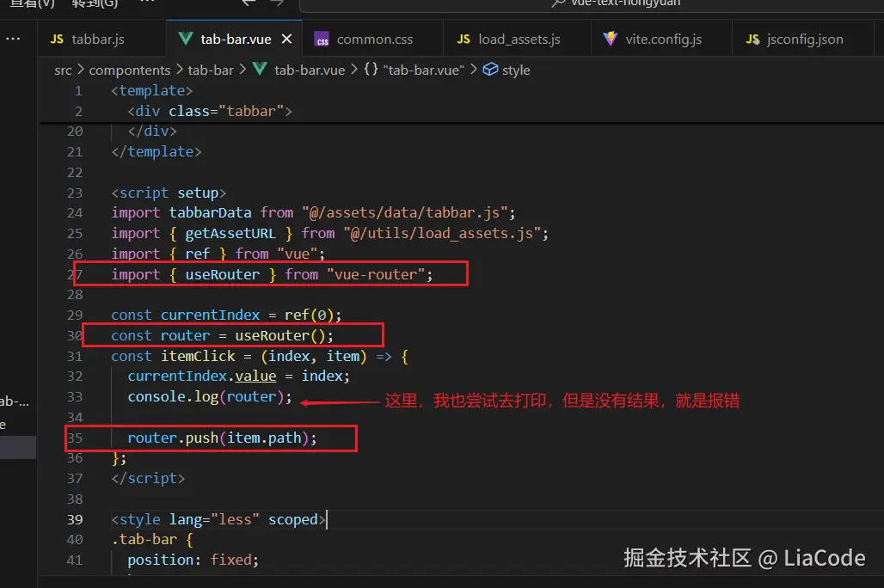This screenshot has width=884, height=588.
Task: Click 'style' in the breadcrumb
Action: (x=516, y=70)
